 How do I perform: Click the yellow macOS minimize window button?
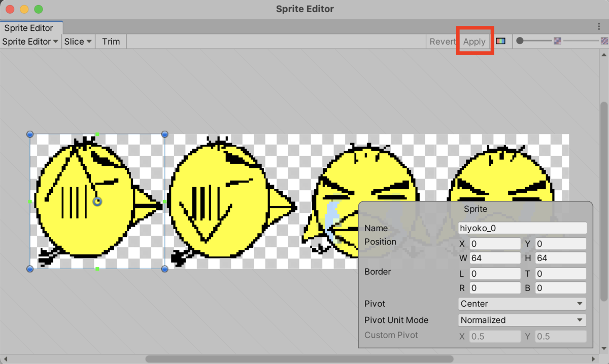[24, 9]
